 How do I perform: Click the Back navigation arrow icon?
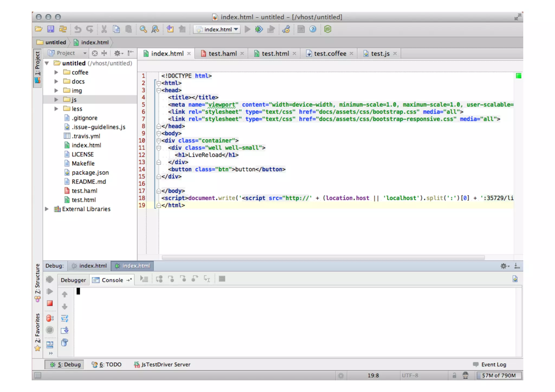[170, 29]
